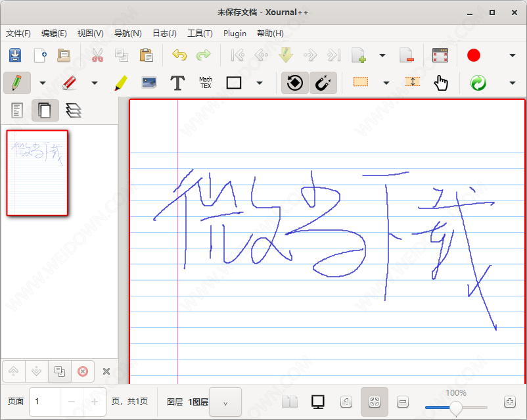
Task: Show the layers sidebar view
Action: click(x=74, y=110)
